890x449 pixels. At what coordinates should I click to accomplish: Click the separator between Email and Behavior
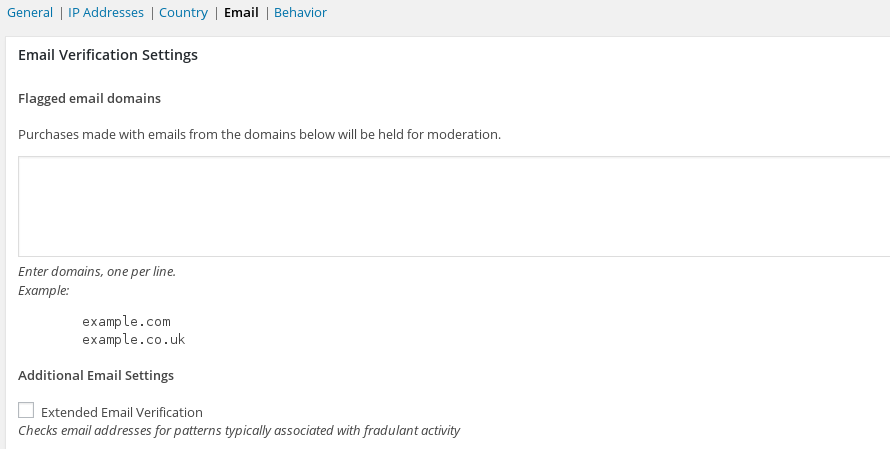pos(266,13)
